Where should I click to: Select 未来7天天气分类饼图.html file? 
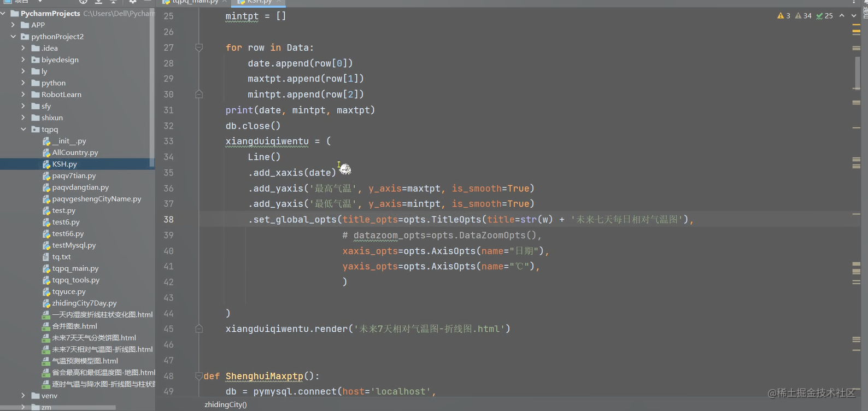tap(94, 338)
